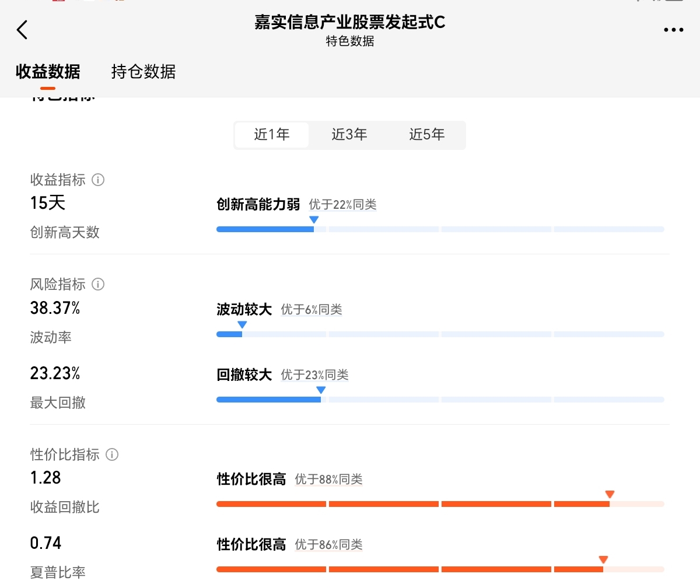Click the title 嘉实信息产业股票发起式C

pyautogui.click(x=350, y=22)
